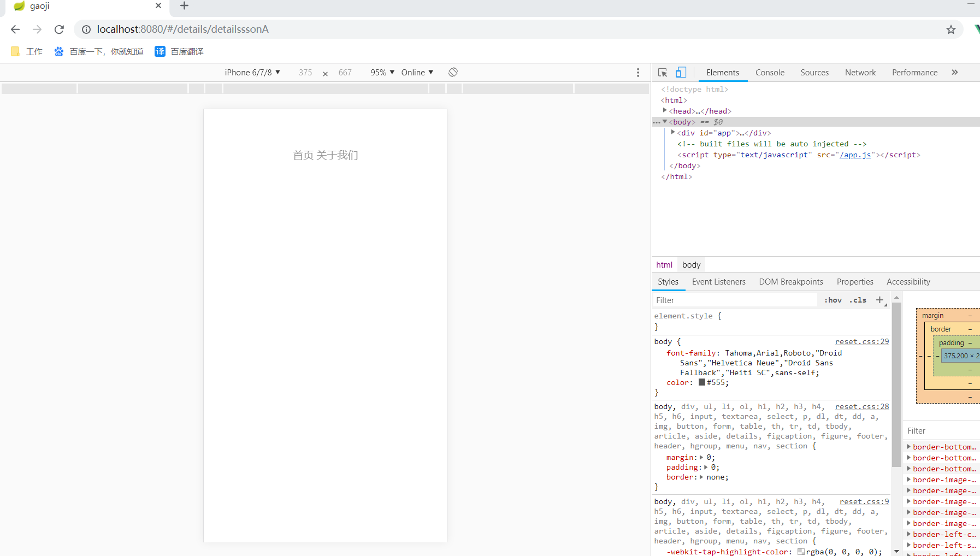Image resolution: width=980 pixels, height=556 pixels.
Task: Open 百度一下 bookmark
Action: click(99, 51)
